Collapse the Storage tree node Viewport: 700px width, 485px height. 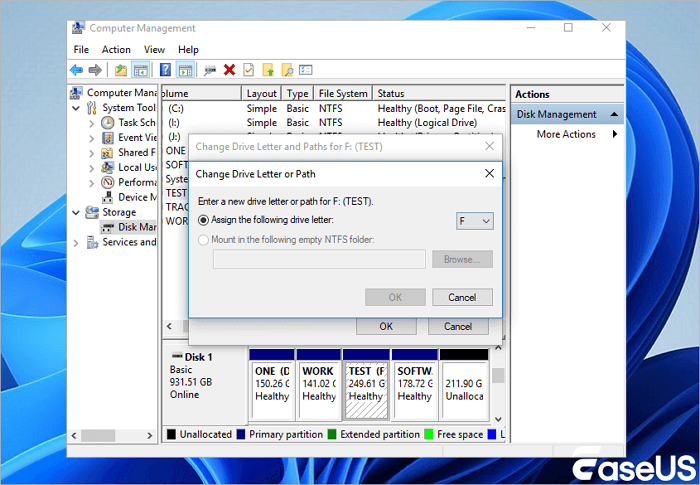point(76,213)
